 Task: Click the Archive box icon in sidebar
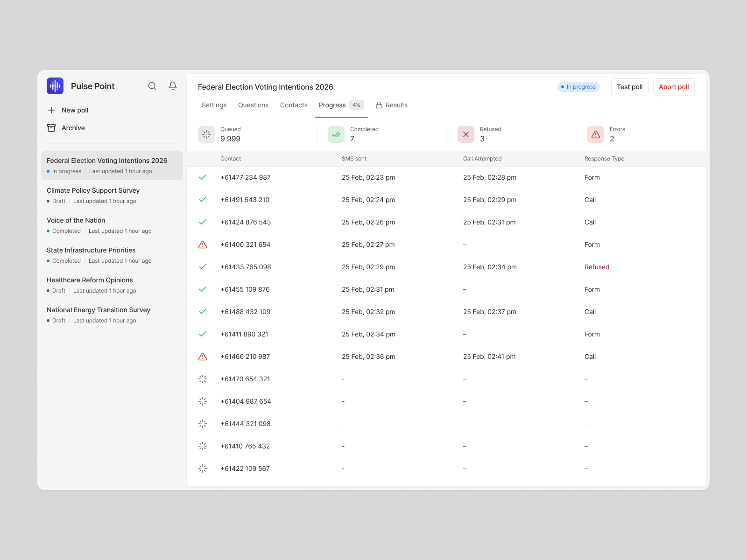[51, 128]
